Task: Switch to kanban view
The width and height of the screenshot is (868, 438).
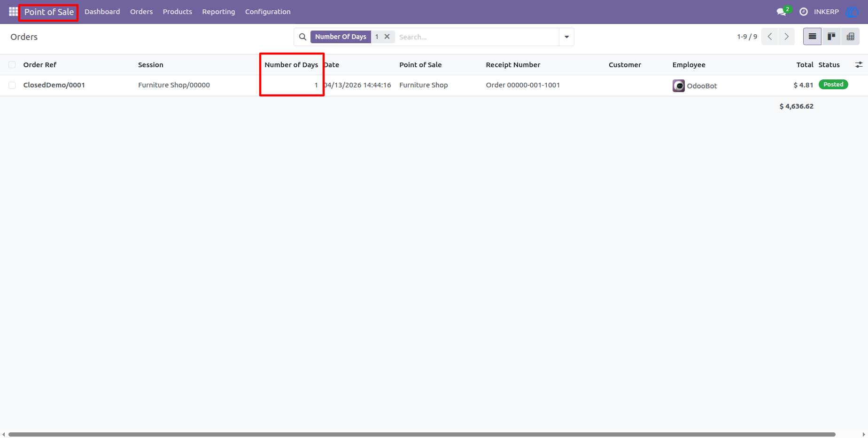Action: tap(831, 37)
